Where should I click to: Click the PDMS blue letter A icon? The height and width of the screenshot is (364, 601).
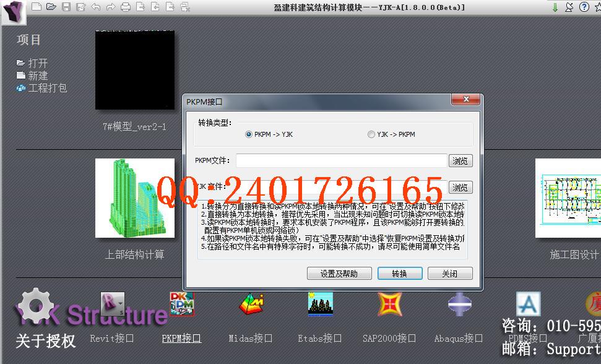coord(528,304)
